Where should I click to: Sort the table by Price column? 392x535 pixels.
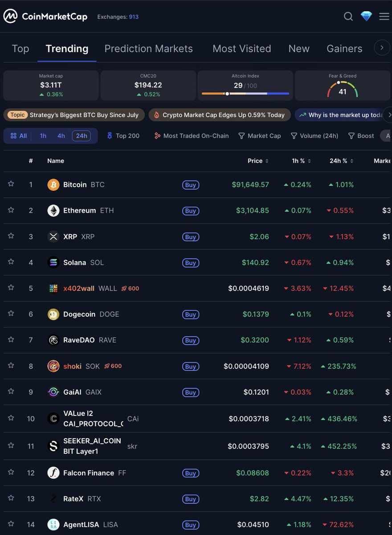click(258, 161)
